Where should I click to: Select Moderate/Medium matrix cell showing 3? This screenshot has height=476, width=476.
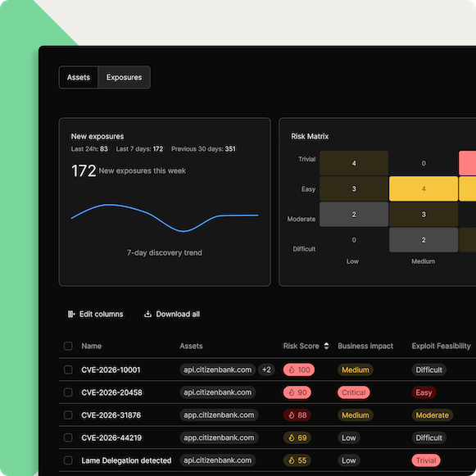(424, 215)
